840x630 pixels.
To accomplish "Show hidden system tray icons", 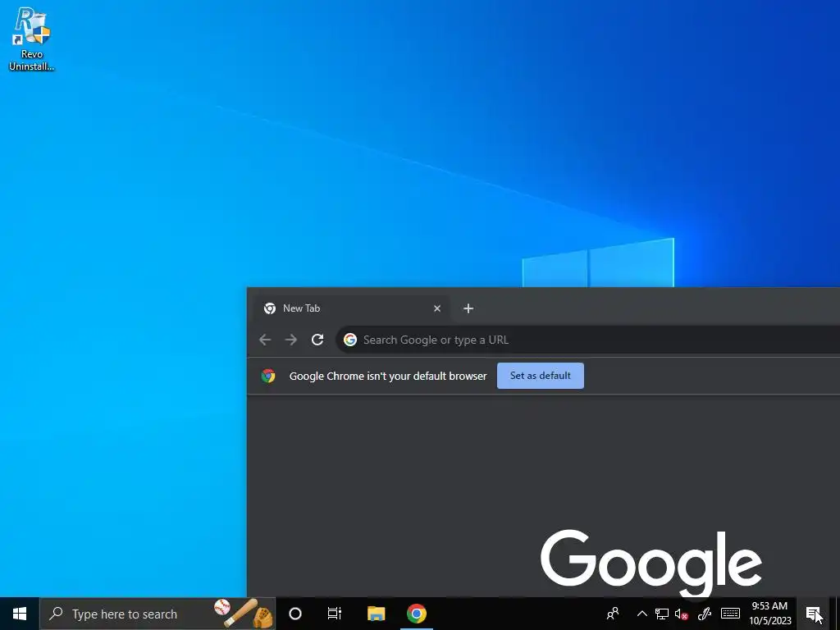I will pyautogui.click(x=641, y=614).
